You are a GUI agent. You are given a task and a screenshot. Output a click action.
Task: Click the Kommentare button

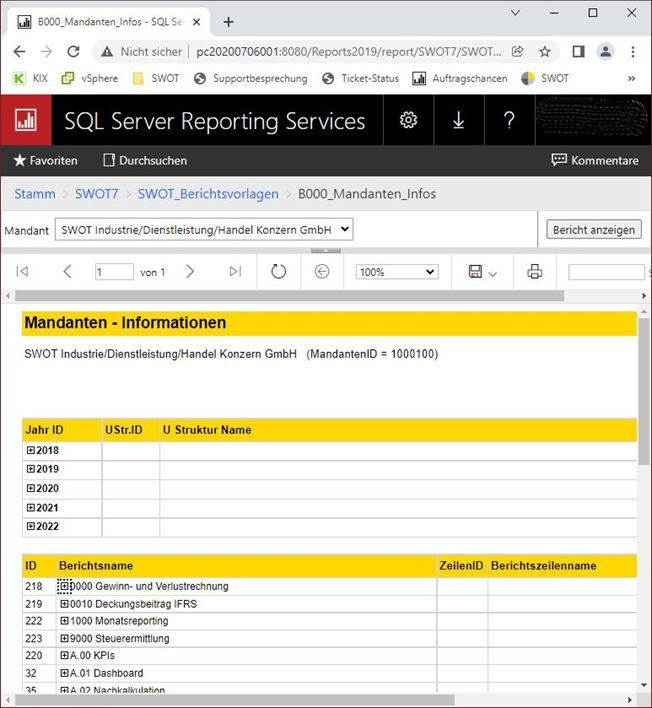594,160
